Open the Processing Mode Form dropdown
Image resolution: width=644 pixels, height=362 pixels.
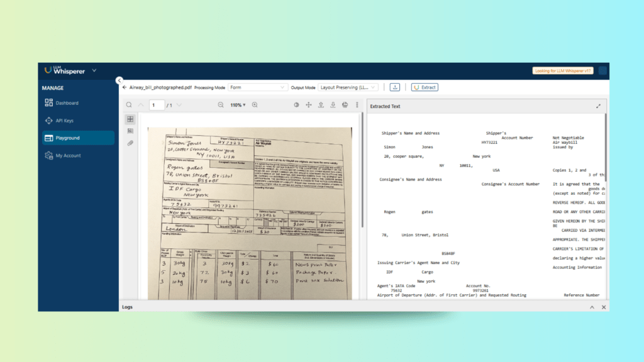pos(257,87)
